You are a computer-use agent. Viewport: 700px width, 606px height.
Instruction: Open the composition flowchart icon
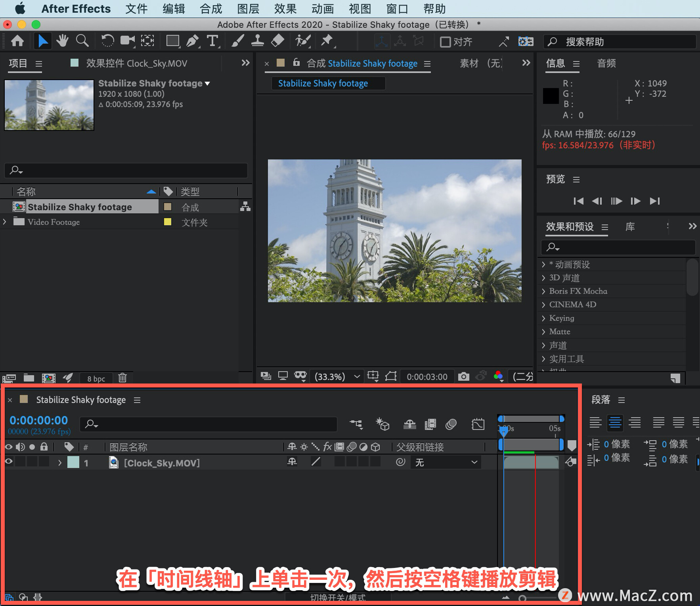(245, 207)
